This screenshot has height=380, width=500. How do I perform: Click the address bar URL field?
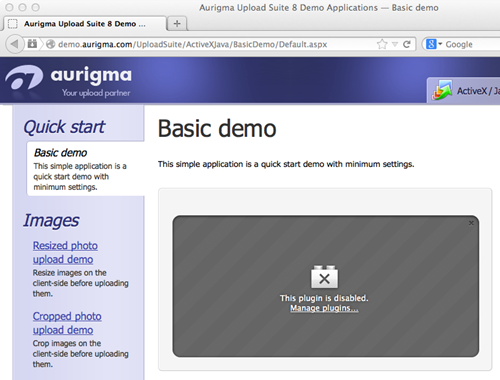pos(192,44)
